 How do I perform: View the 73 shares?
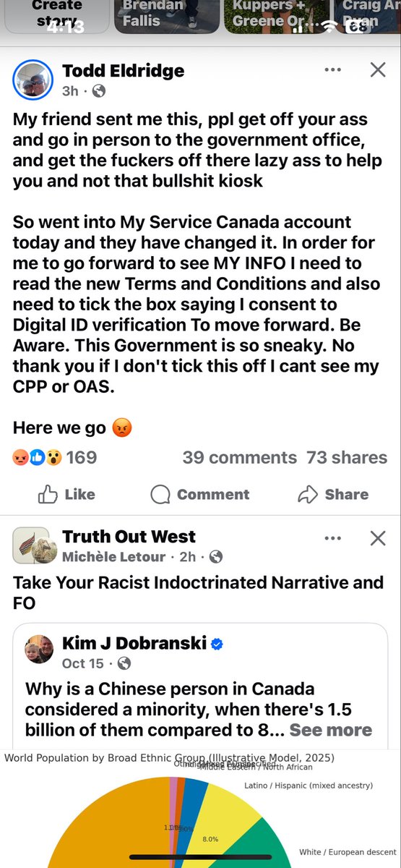pyautogui.click(x=347, y=457)
